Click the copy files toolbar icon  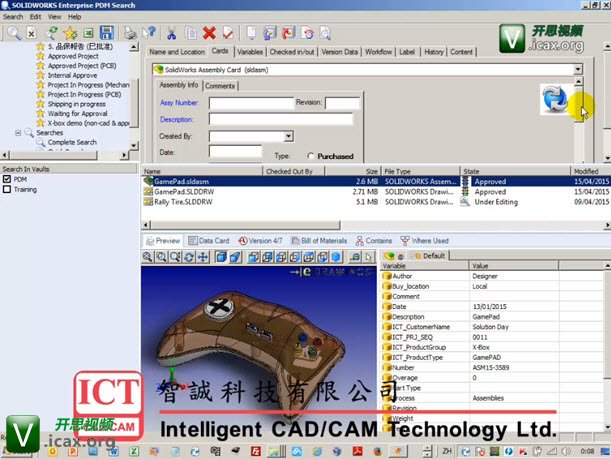tap(191, 33)
